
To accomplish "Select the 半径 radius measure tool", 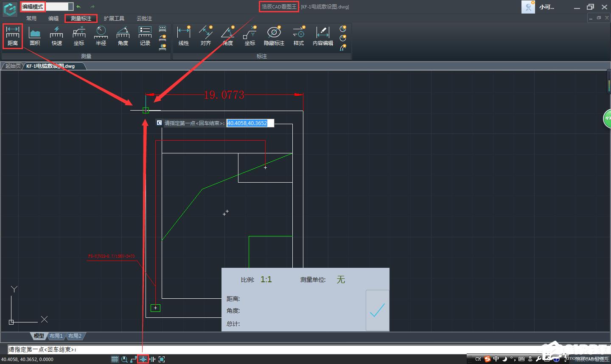I will tap(101, 36).
